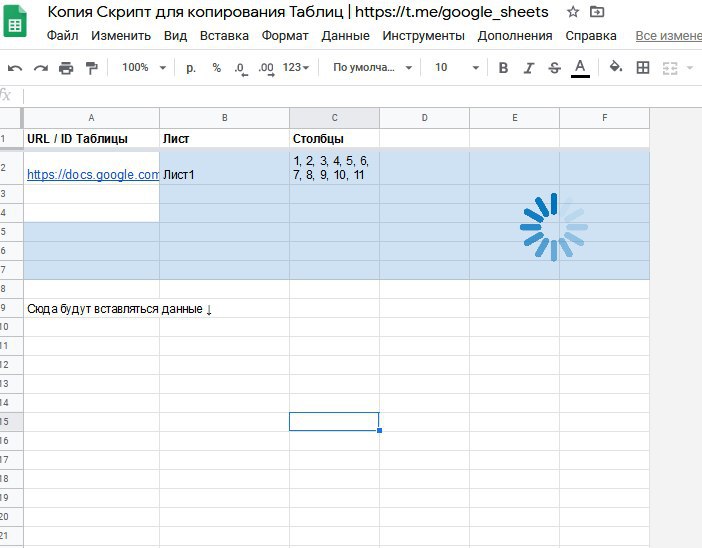Star this spreadsheet document
Viewport: 702px width, 548px height.
coord(573,12)
